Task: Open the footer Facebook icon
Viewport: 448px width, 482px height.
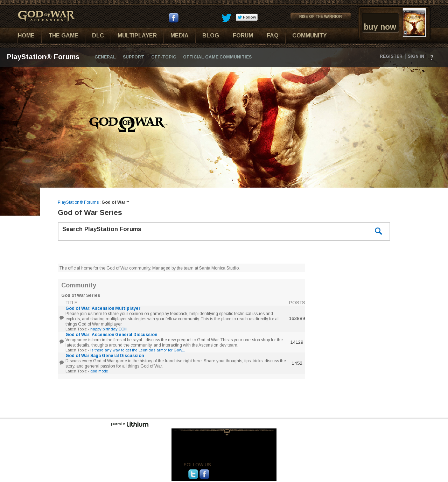Action: 204,474
